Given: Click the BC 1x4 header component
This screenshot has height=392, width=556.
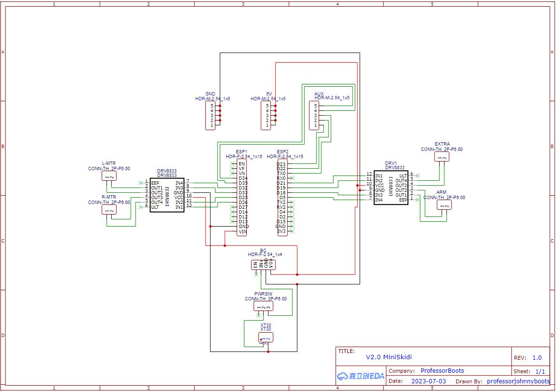Looking at the screenshot, I should click(x=263, y=265).
